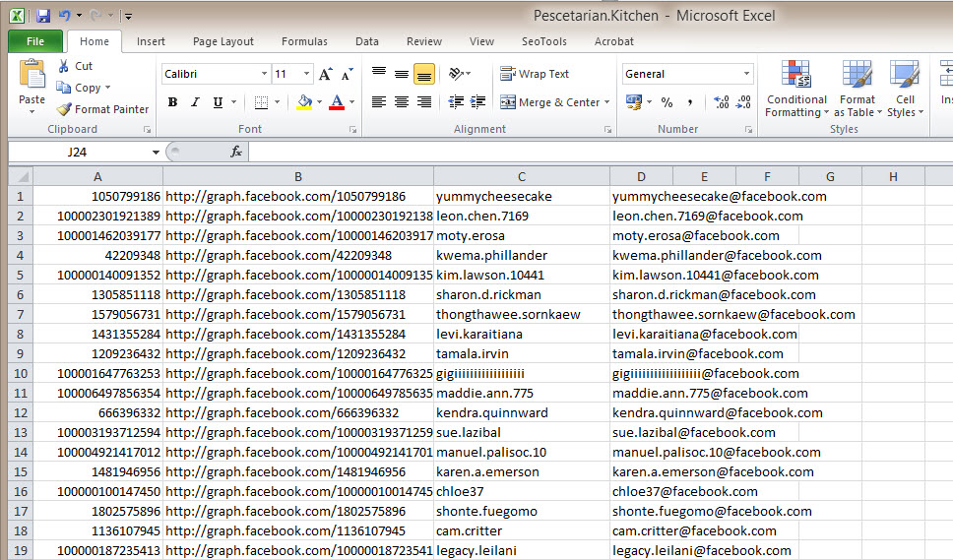
Task: Select the cell containing yummycheesecake
Action: click(x=522, y=196)
